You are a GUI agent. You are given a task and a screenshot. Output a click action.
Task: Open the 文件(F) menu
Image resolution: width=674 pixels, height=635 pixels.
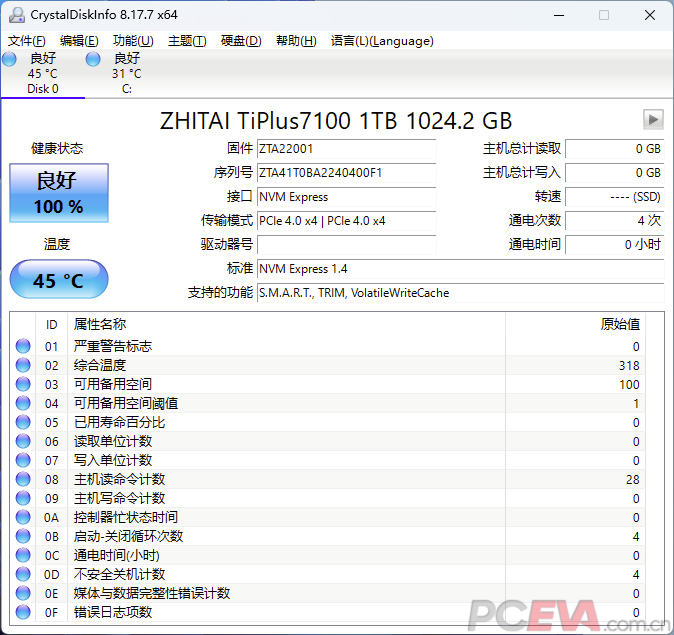click(x=27, y=41)
